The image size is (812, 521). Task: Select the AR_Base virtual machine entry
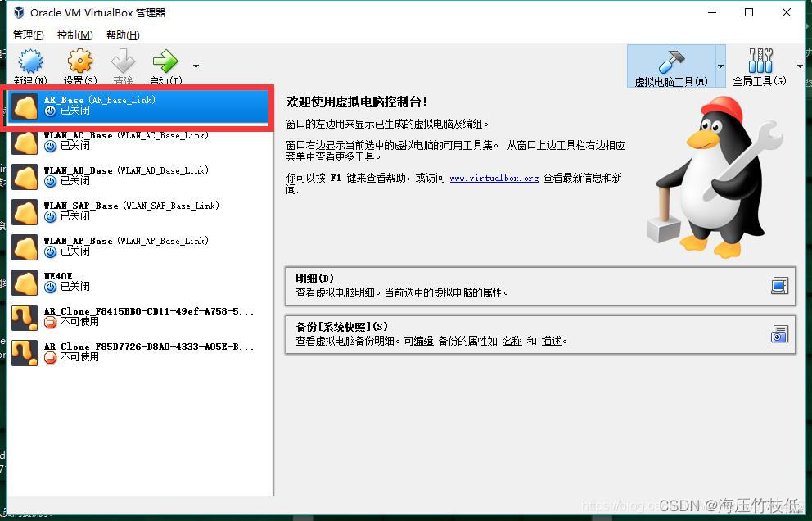point(139,106)
